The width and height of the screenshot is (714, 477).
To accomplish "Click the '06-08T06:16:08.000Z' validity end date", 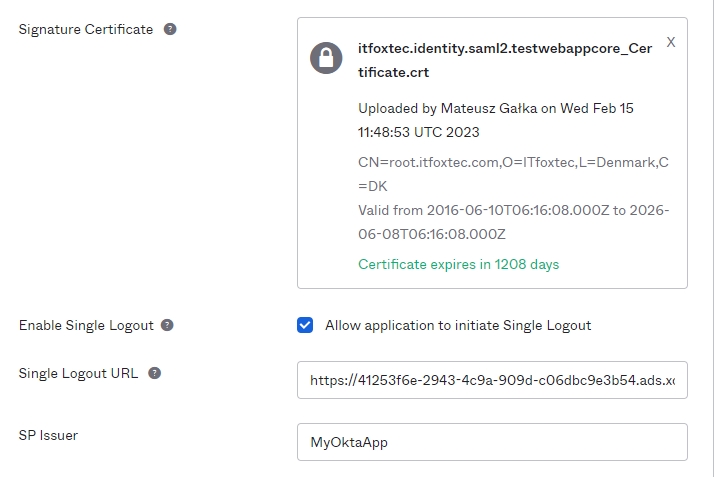I will click(432, 234).
